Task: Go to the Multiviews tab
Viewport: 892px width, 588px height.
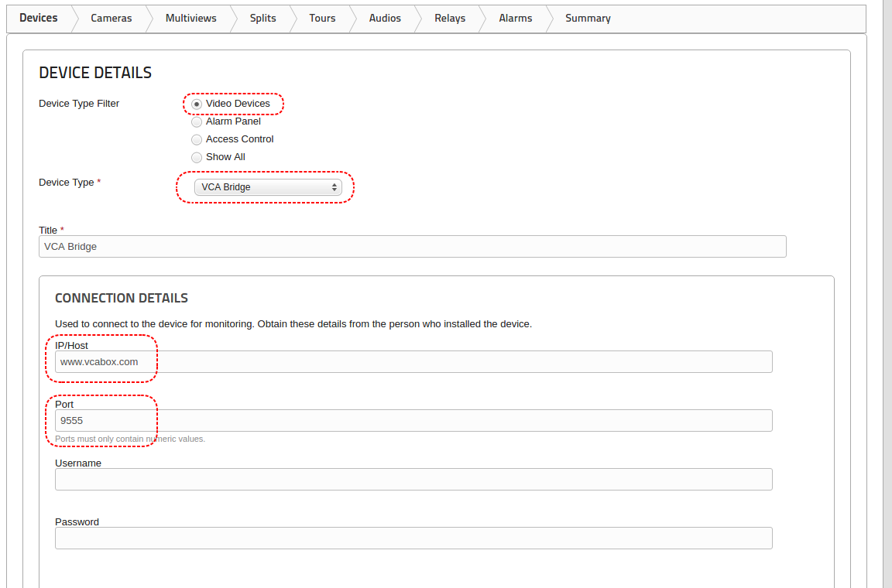Action: [190, 19]
